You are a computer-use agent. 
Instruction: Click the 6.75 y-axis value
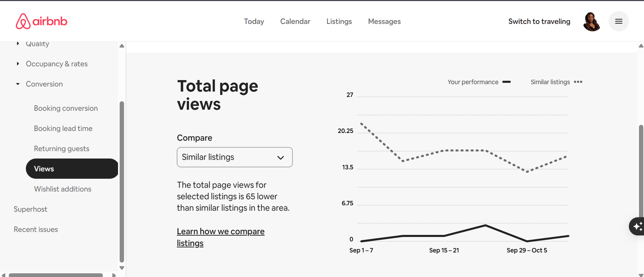point(347,203)
